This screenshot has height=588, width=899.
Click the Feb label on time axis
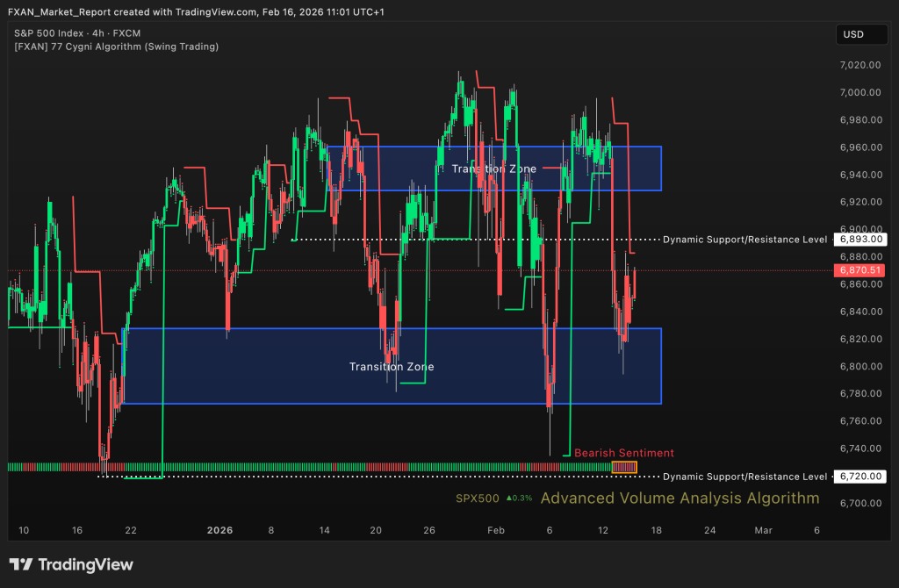click(x=496, y=530)
